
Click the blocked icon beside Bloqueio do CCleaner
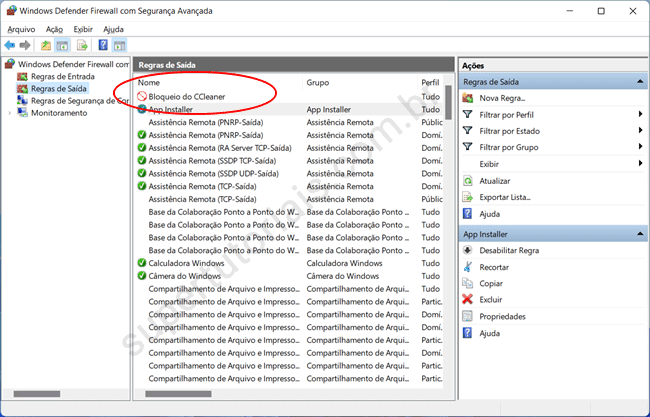pos(142,96)
